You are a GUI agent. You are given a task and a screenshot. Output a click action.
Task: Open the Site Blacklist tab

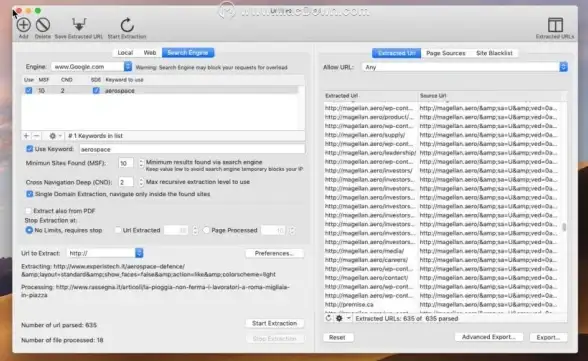tap(494, 53)
